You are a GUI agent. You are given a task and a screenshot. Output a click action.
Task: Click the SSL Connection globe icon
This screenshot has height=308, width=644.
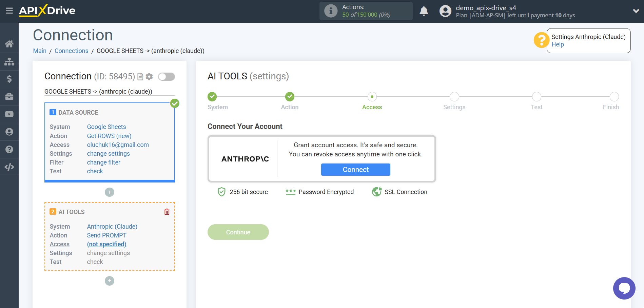point(377,192)
